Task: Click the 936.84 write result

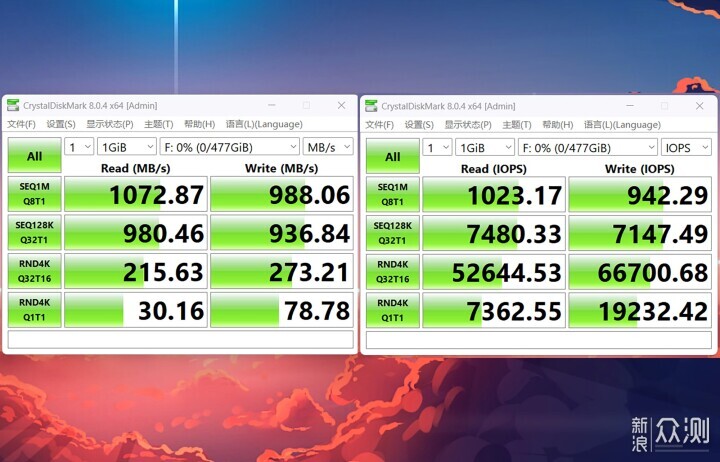Action: 282,232
